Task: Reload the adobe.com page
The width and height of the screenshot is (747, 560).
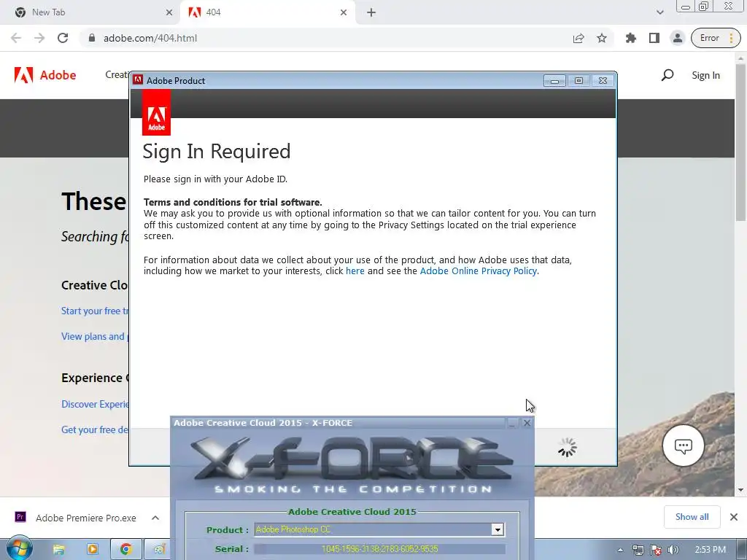Action: pyautogui.click(x=63, y=38)
